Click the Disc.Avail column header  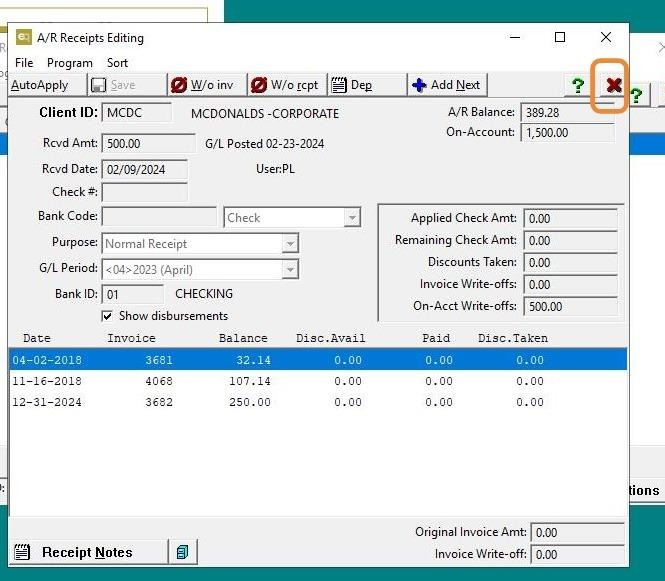(330, 338)
